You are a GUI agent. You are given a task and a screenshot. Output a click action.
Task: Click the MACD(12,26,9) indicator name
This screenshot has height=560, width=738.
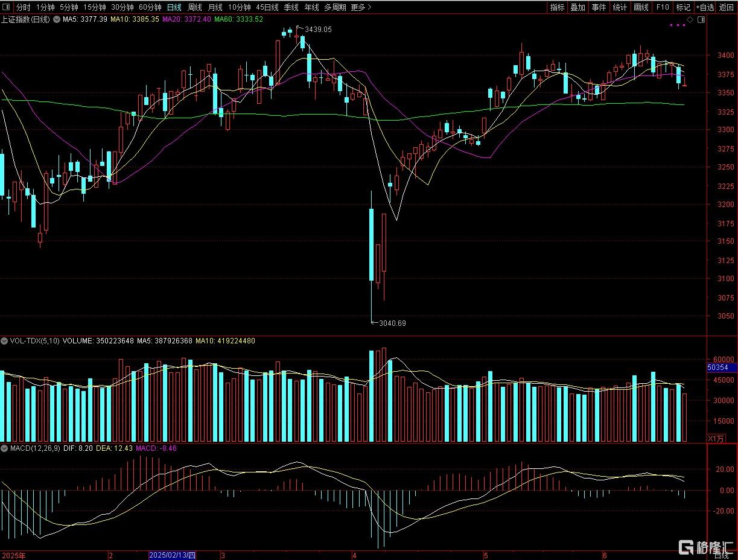click(x=35, y=448)
